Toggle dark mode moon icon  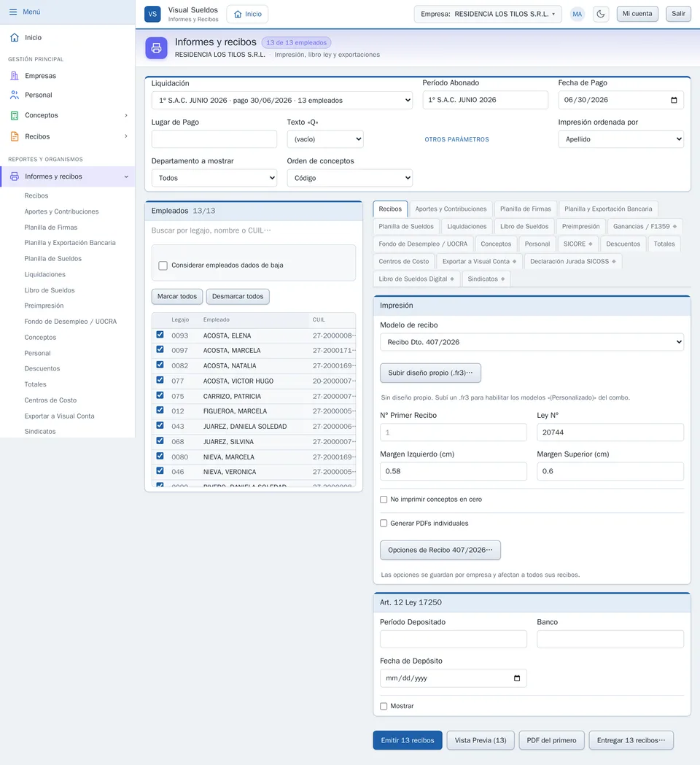pyautogui.click(x=601, y=14)
